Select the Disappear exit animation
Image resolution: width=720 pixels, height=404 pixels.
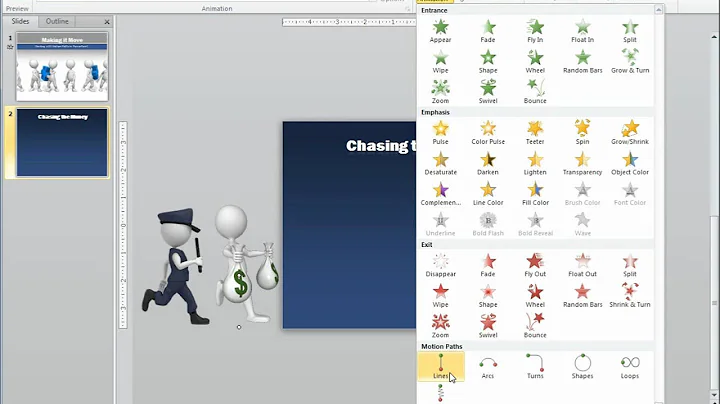coord(440,265)
